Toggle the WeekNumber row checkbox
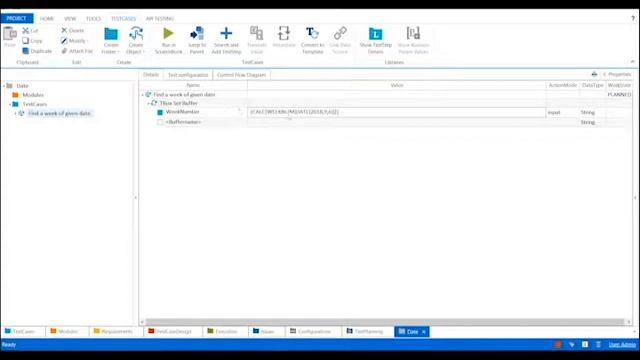The height and width of the screenshot is (360, 640). point(160,112)
